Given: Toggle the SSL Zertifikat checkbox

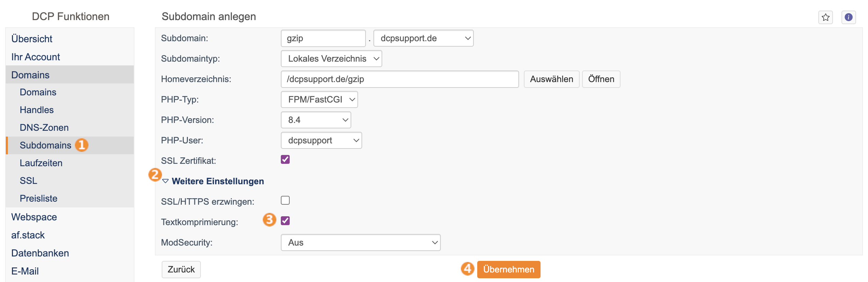Looking at the screenshot, I should (x=285, y=159).
